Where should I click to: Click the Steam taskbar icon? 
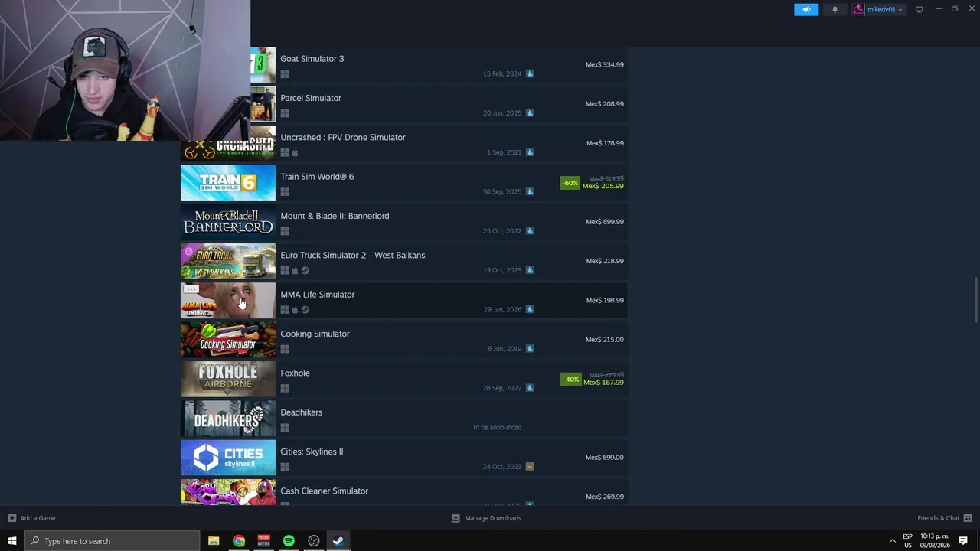tap(338, 541)
